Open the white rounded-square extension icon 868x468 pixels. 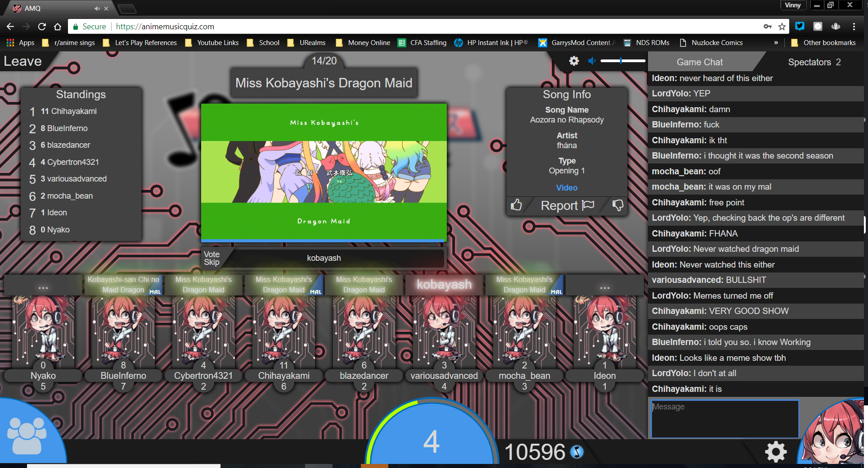click(x=818, y=26)
